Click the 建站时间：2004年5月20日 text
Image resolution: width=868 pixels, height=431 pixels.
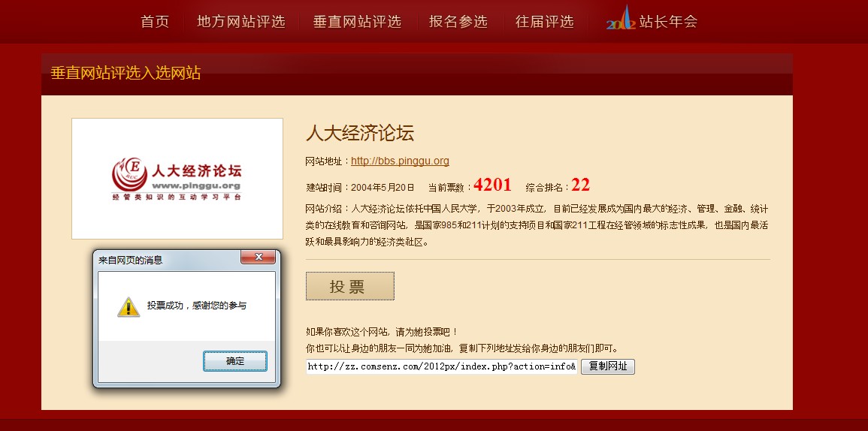coord(361,188)
